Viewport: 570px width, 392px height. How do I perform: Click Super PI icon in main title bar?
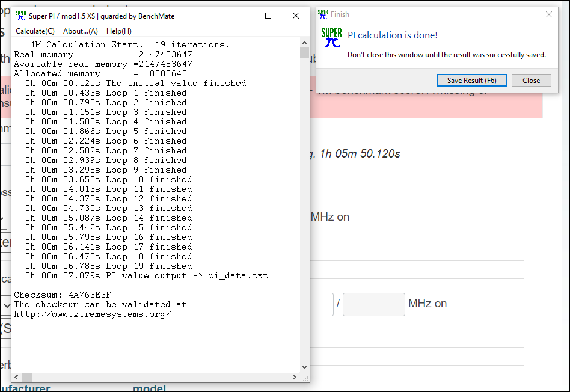click(20, 16)
